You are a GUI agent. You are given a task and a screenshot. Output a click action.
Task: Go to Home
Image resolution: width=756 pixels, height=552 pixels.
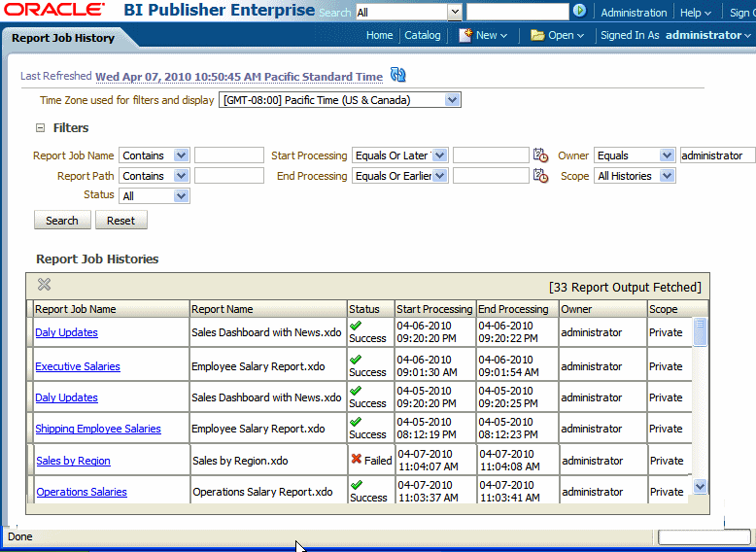click(379, 35)
